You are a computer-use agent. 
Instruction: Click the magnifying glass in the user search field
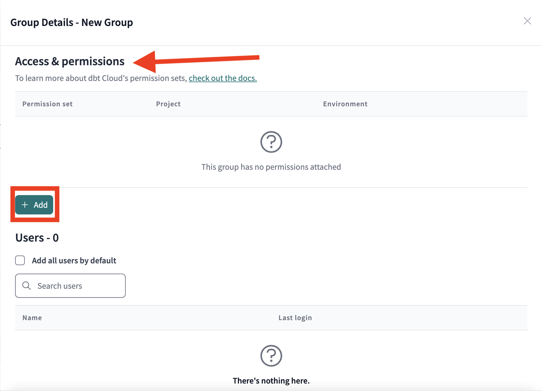[27, 286]
